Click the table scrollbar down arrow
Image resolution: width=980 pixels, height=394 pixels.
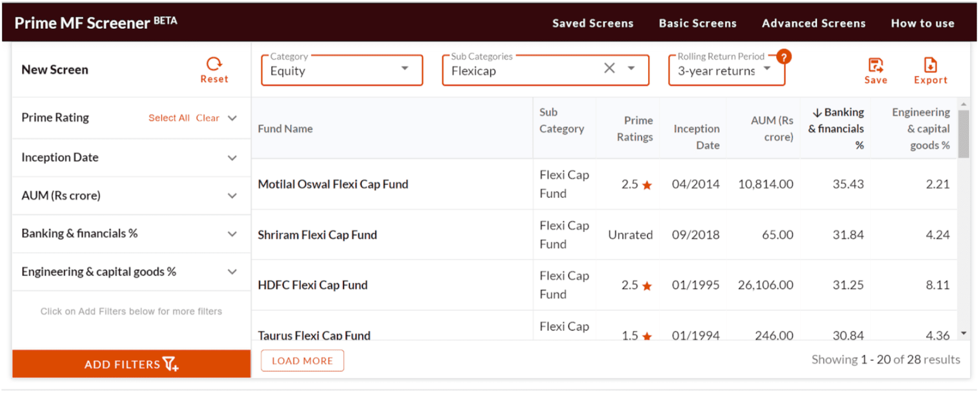[x=963, y=333]
